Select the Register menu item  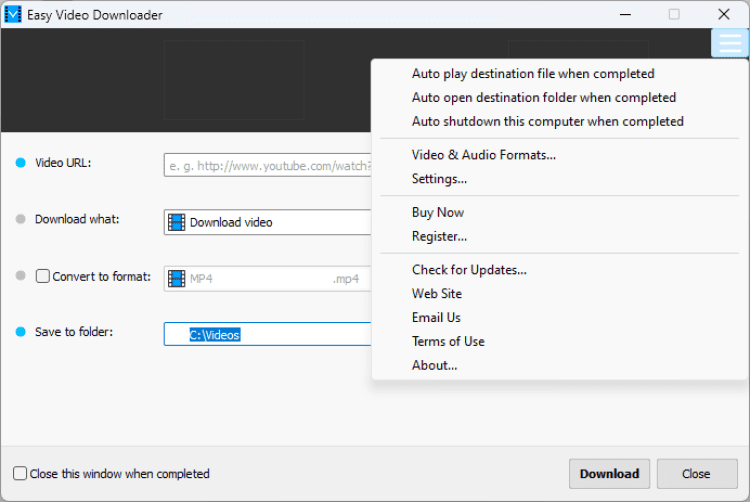[x=559, y=236]
